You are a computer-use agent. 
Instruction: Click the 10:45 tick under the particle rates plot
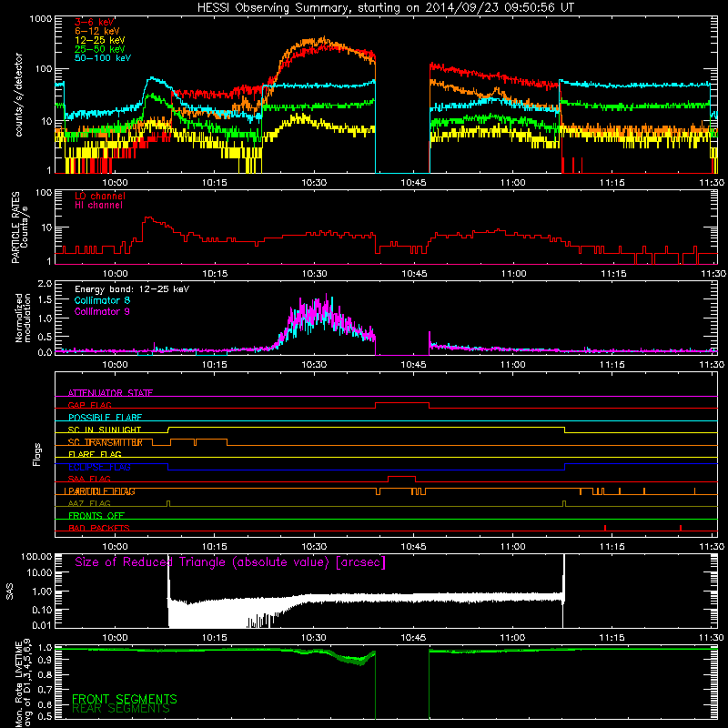[414, 274]
